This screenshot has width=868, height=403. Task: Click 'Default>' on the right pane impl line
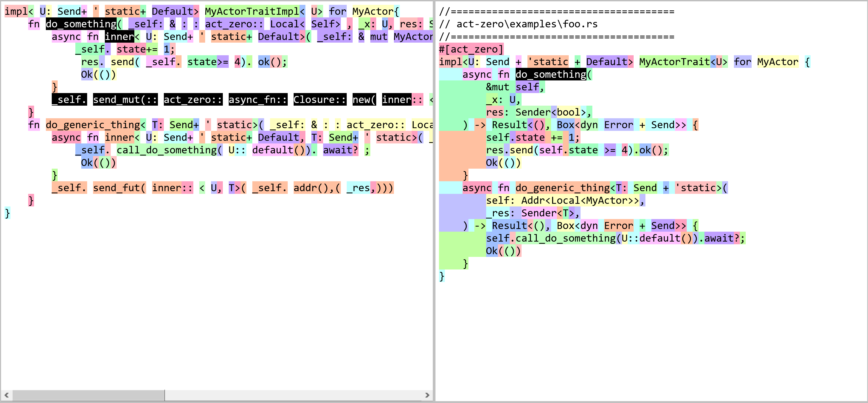(610, 62)
